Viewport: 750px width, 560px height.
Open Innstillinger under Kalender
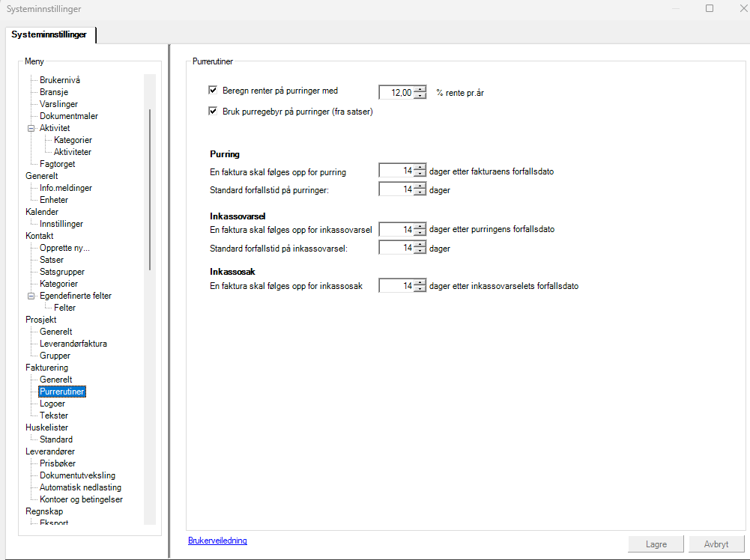coord(61,224)
